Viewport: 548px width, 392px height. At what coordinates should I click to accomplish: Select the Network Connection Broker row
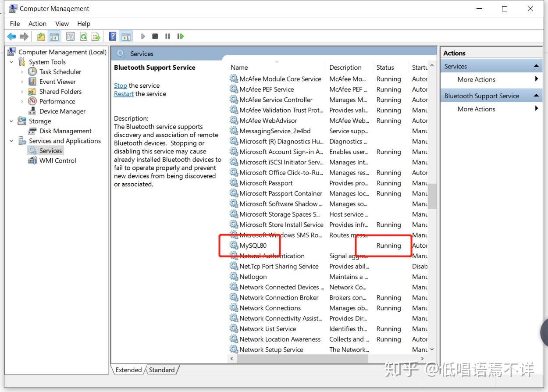pos(328,297)
